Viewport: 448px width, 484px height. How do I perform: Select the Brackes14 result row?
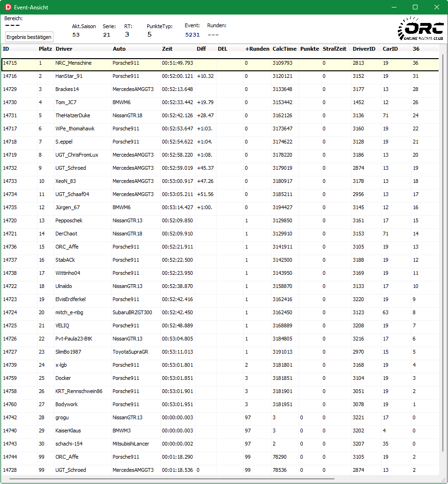click(67, 89)
